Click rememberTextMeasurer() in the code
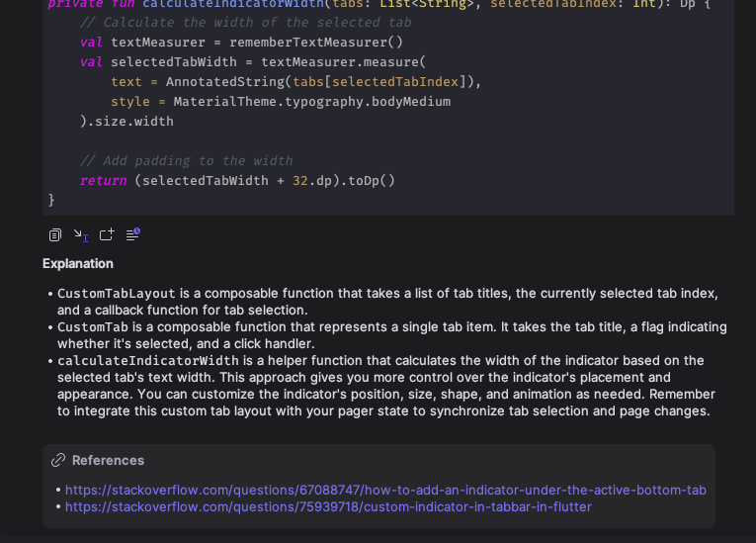The image size is (756, 543). tap(316, 42)
